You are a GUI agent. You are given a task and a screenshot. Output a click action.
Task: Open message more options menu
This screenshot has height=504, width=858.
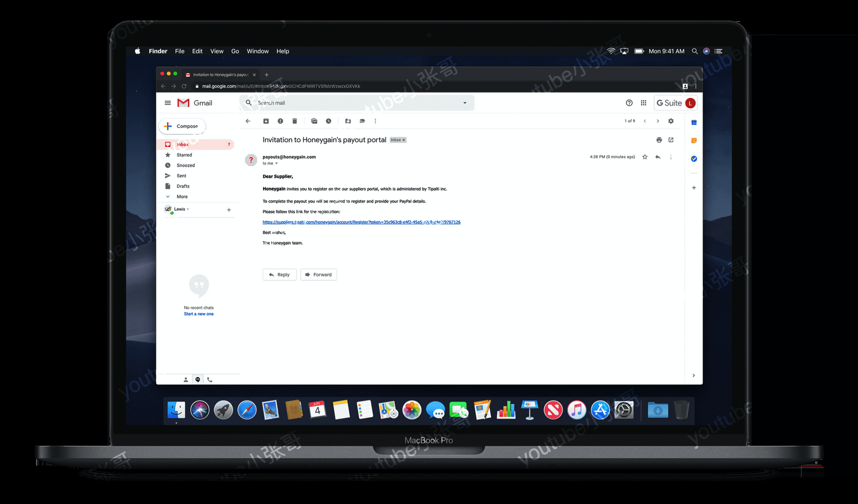coord(671,157)
